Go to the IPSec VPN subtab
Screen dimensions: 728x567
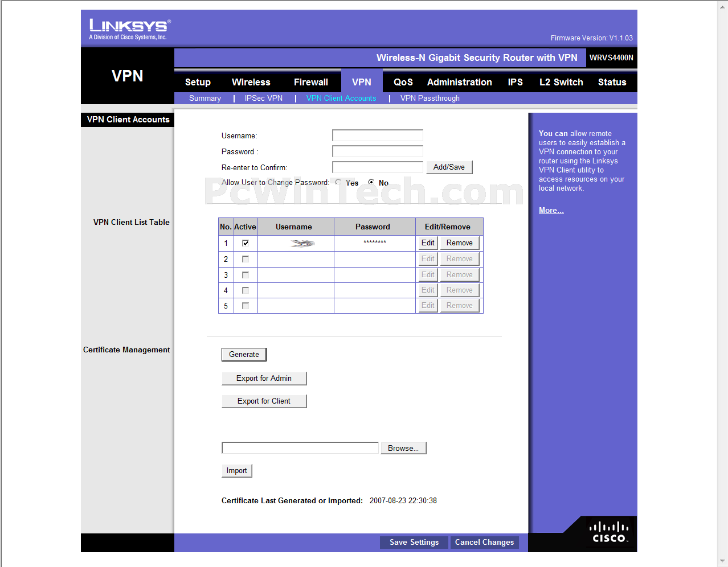[x=264, y=98]
